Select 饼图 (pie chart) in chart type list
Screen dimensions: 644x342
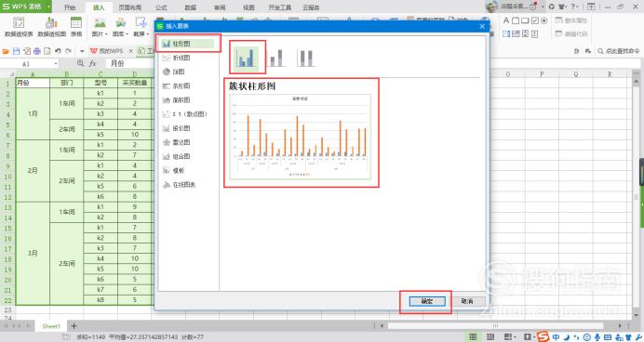[x=178, y=72]
